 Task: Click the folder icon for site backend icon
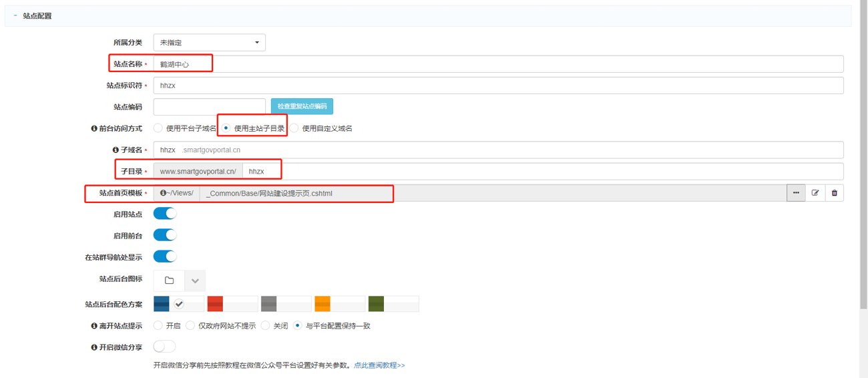click(x=169, y=280)
